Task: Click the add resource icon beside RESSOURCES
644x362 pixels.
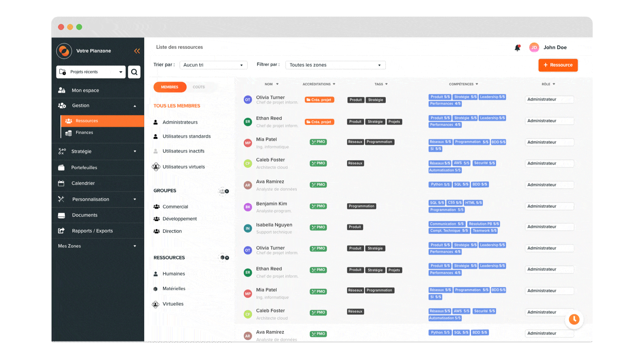Action: pos(224,257)
